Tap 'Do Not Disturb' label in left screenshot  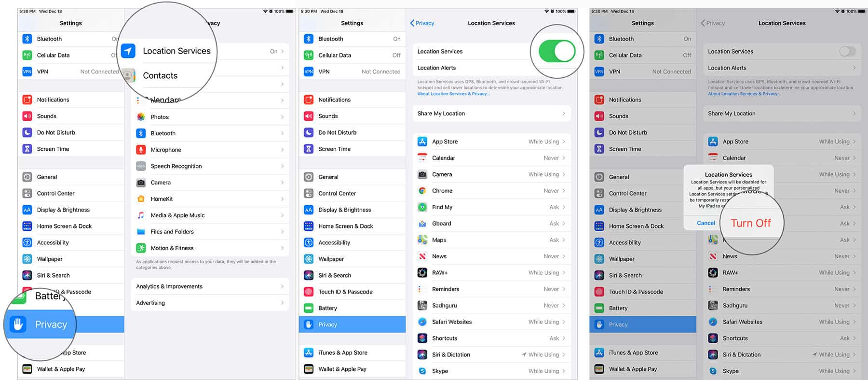coord(56,133)
